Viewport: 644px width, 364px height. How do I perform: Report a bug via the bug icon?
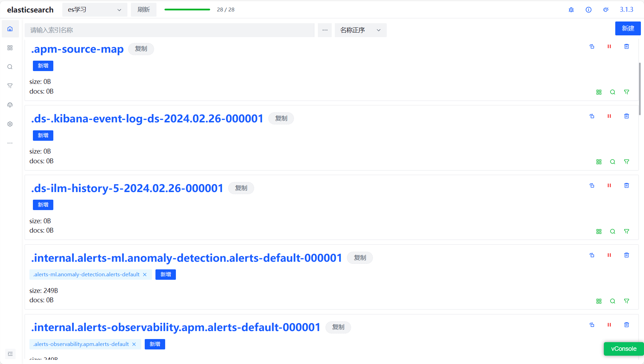(571, 10)
